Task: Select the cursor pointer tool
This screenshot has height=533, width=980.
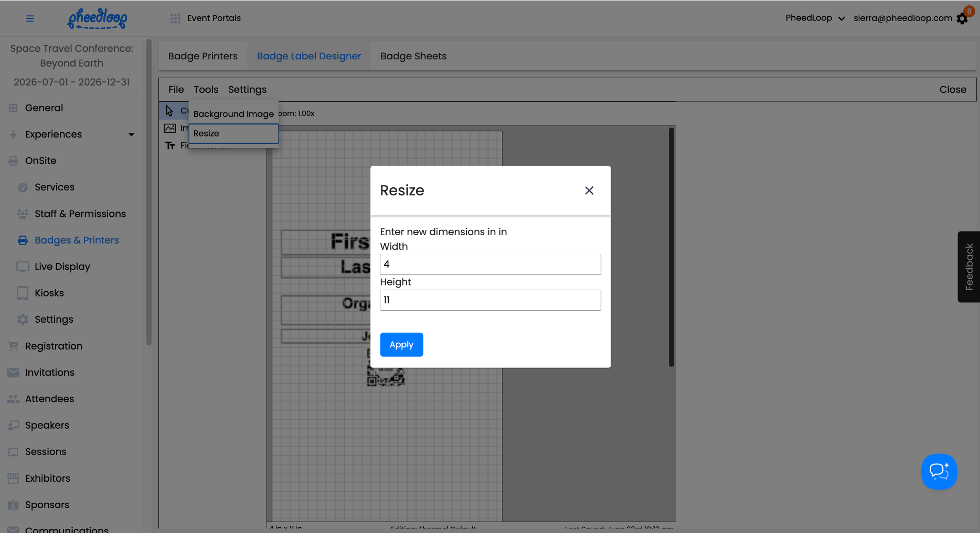Action: [x=169, y=111]
